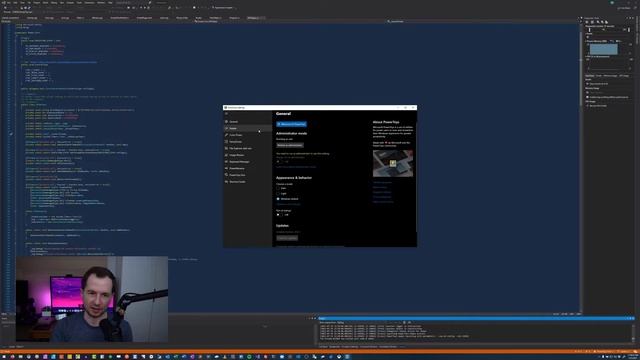Open the File menu in Visual Studio
Image resolution: width=640 pixels, height=360 pixels.
[x=9, y=2]
